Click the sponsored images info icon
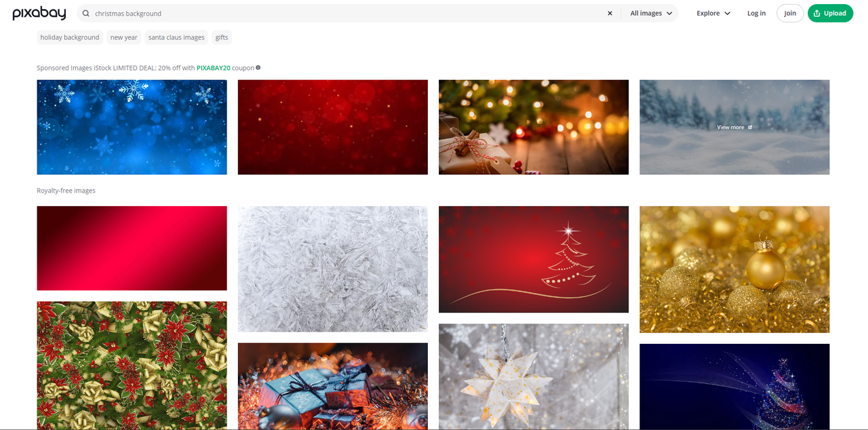 [x=258, y=68]
